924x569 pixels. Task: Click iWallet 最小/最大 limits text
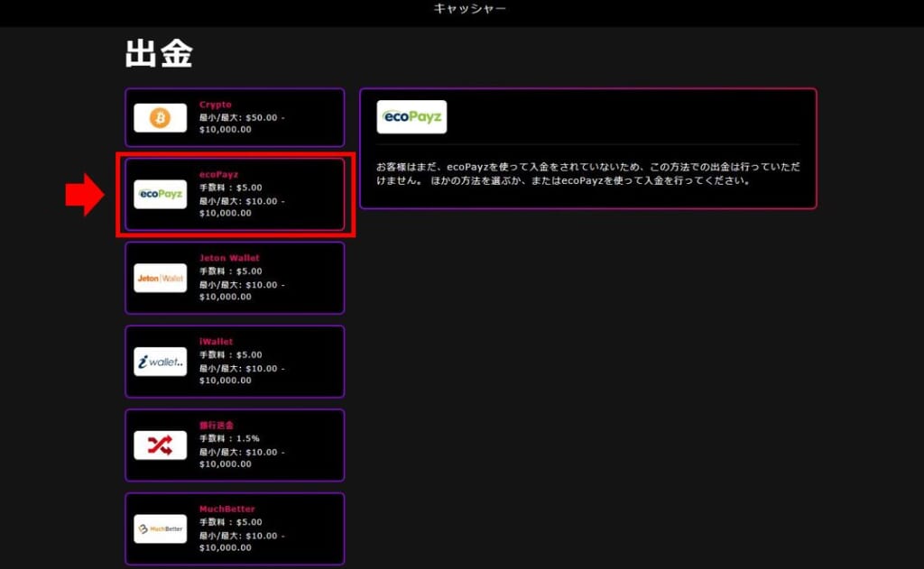[242, 374]
